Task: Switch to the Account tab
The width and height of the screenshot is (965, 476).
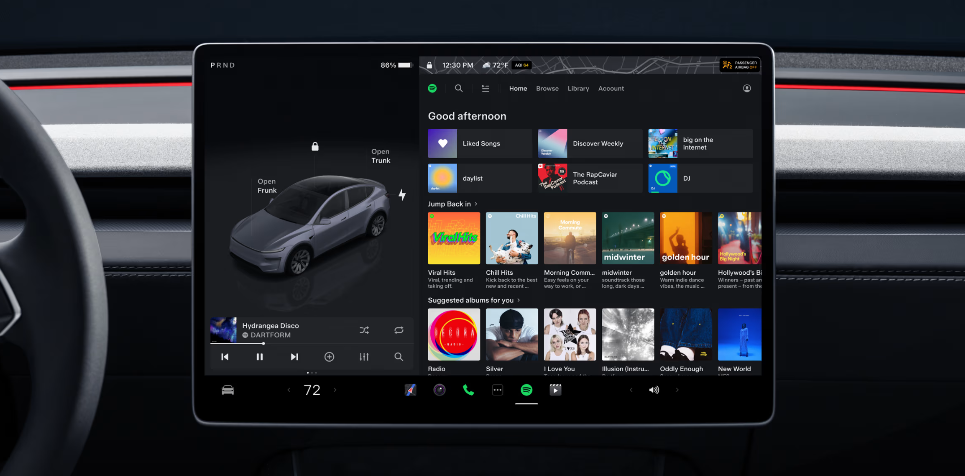Action: (611, 89)
